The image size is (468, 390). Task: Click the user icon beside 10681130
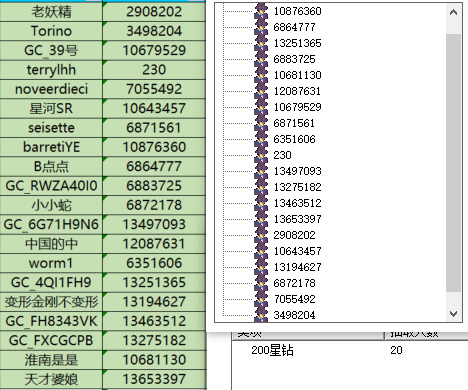click(261, 75)
